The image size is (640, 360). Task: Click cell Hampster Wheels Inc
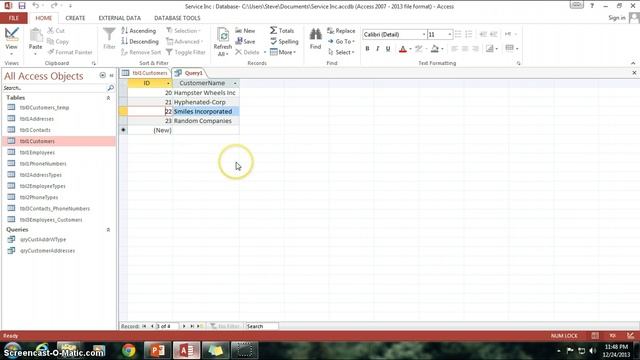click(205, 93)
